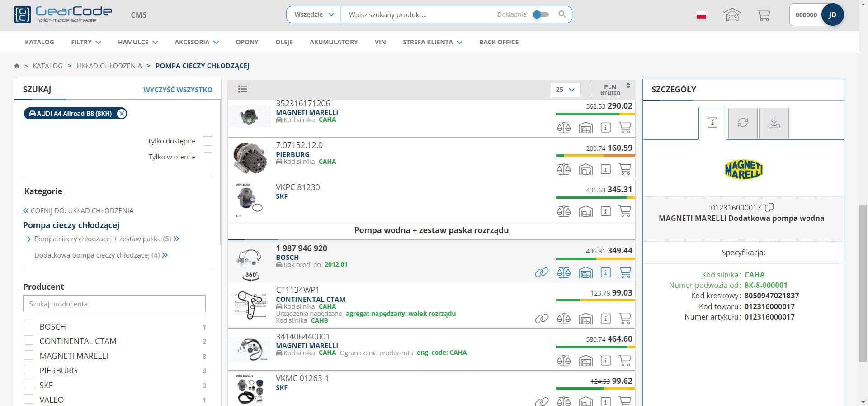Check warehouse stock for Pierburg 7.07152.12.0
The width and height of the screenshot is (868, 406).
tap(585, 169)
